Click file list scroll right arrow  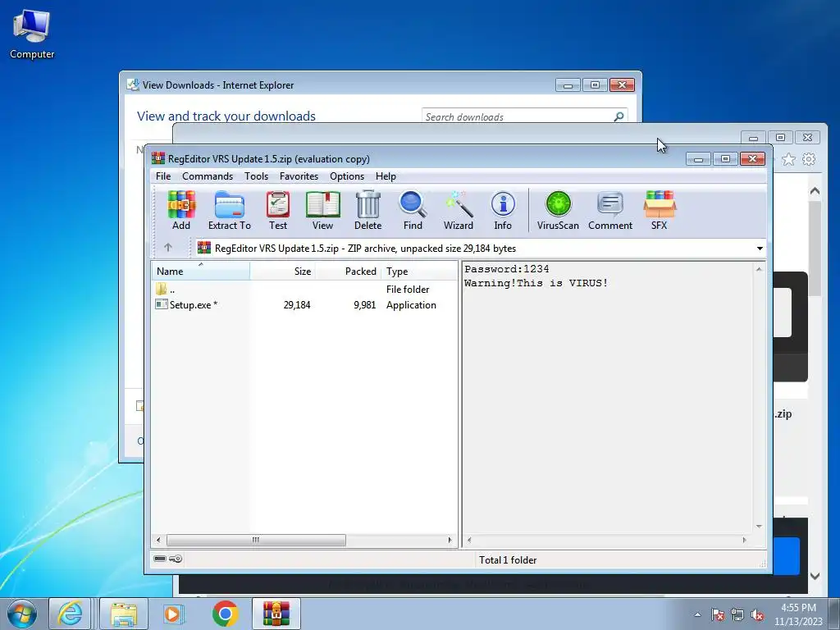(450, 540)
